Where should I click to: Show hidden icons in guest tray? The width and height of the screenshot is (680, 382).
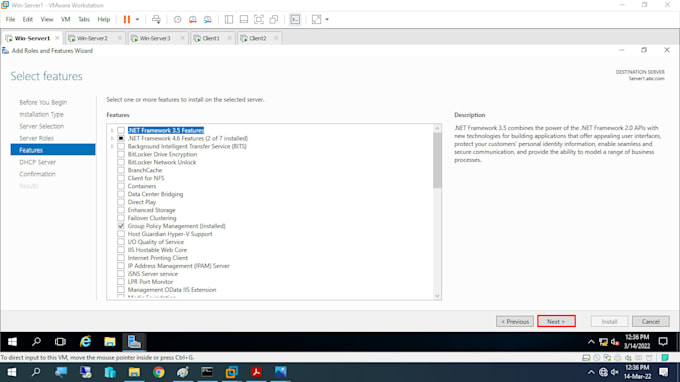pyautogui.click(x=591, y=342)
